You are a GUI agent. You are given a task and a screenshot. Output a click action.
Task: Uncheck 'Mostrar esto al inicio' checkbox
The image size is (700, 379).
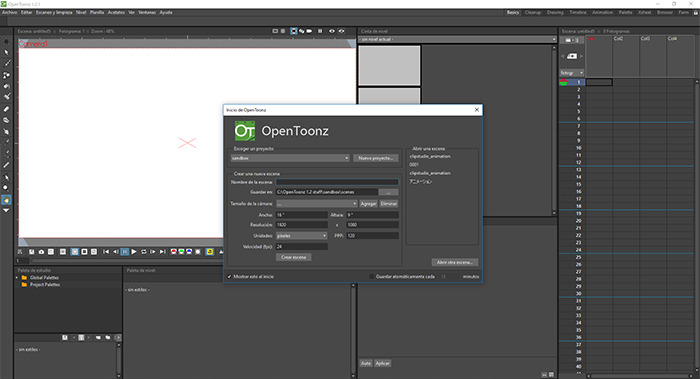point(229,277)
